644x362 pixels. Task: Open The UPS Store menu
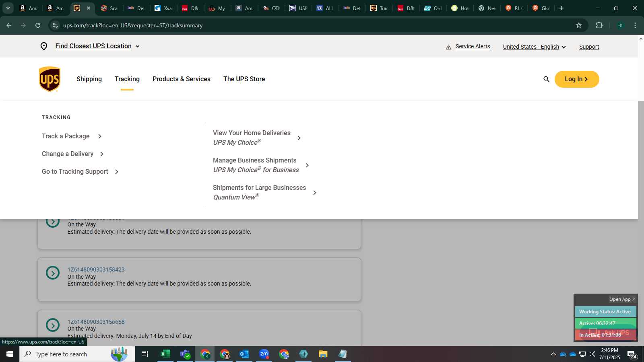pos(244,79)
